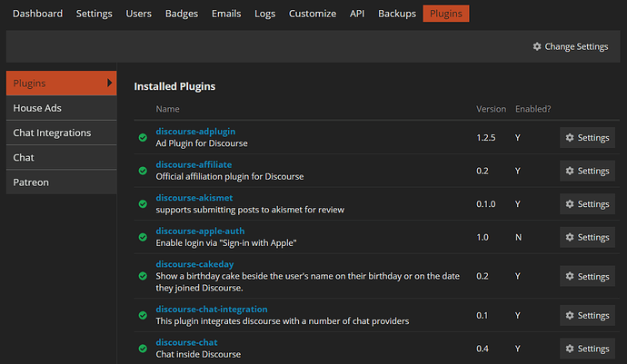Open Chat Integrations in the sidebar
Image resolution: width=627 pixels, height=364 pixels.
click(x=61, y=133)
